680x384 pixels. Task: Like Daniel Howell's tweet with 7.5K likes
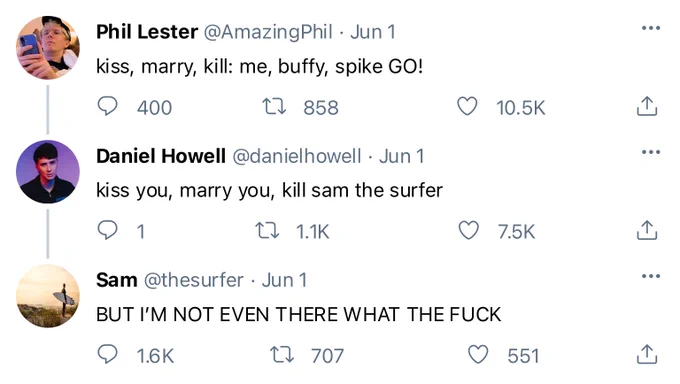(469, 230)
